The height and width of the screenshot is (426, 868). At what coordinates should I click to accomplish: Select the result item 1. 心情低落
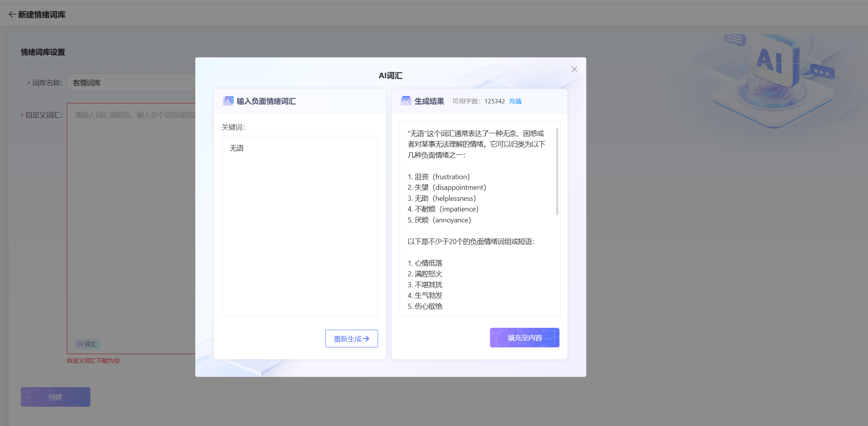(x=425, y=263)
